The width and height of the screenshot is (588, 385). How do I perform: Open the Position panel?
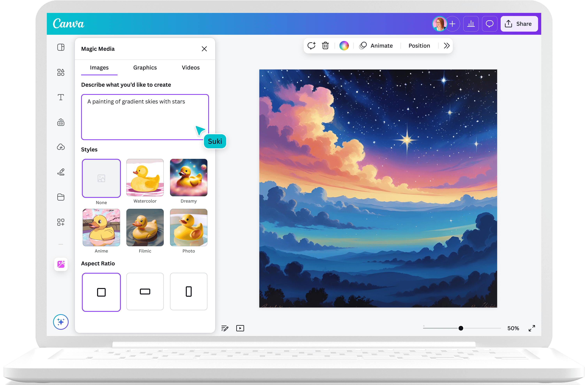tap(419, 46)
